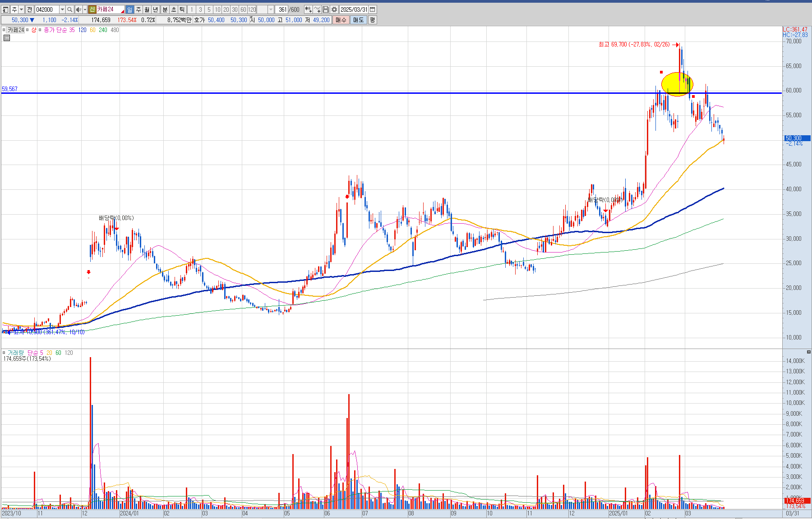Click the 최고 69,700 high price annotation
This screenshot has height=519, width=812.
[634, 44]
